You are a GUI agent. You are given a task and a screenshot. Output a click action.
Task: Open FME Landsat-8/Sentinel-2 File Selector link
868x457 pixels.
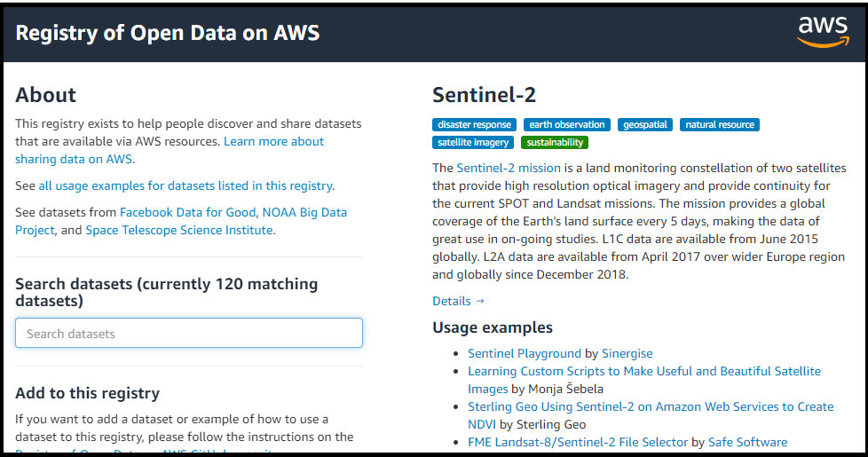click(x=578, y=442)
